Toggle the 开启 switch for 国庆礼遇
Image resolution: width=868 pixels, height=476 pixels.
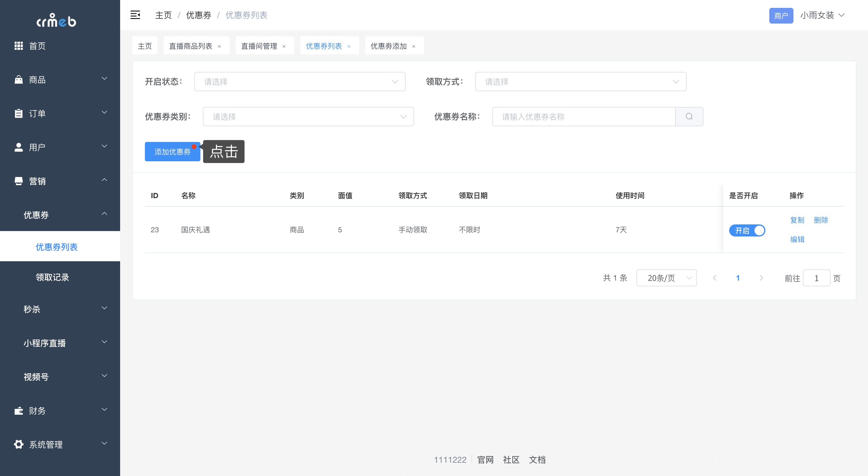pyautogui.click(x=747, y=230)
